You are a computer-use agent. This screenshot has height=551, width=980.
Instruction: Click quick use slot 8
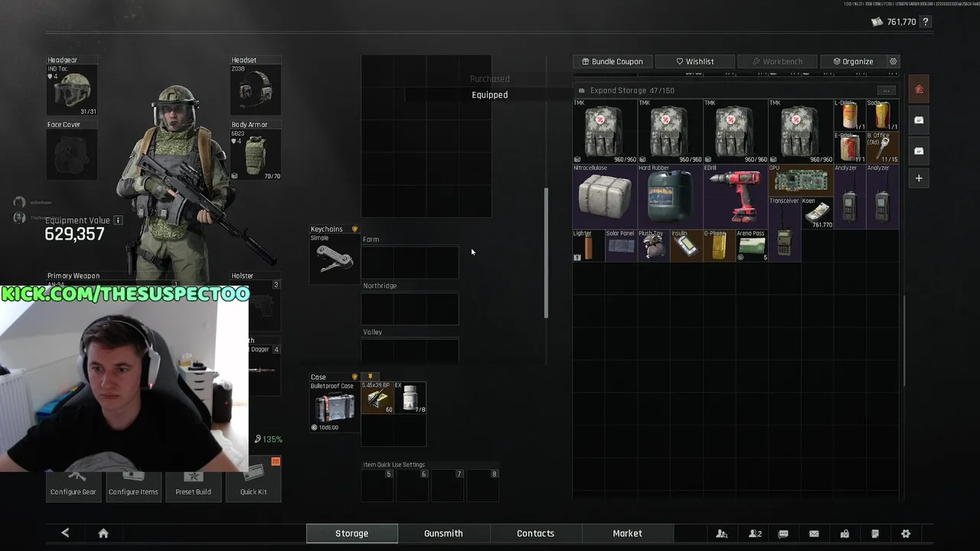pyautogui.click(x=483, y=485)
